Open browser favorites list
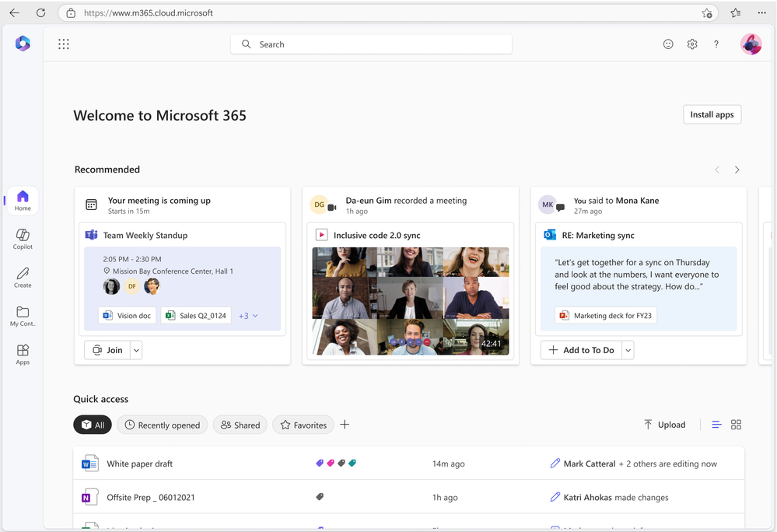The width and height of the screenshot is (777, 532). point(735,13)
